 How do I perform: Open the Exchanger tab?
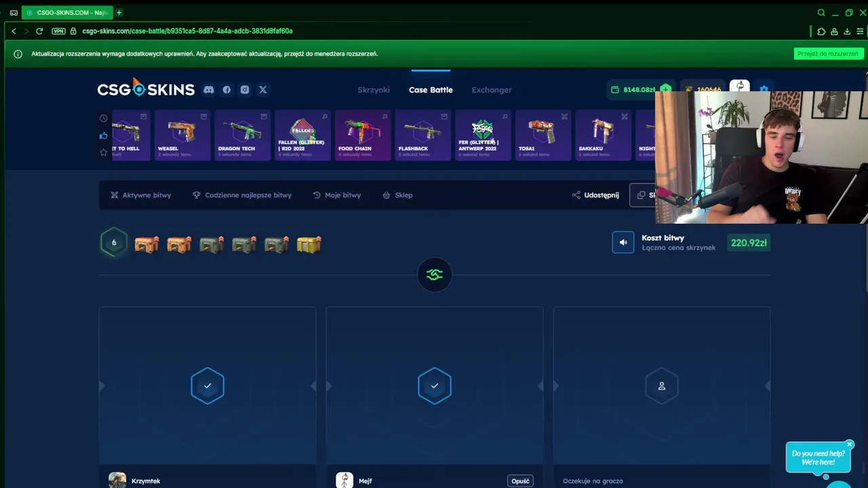coord(492,89)
